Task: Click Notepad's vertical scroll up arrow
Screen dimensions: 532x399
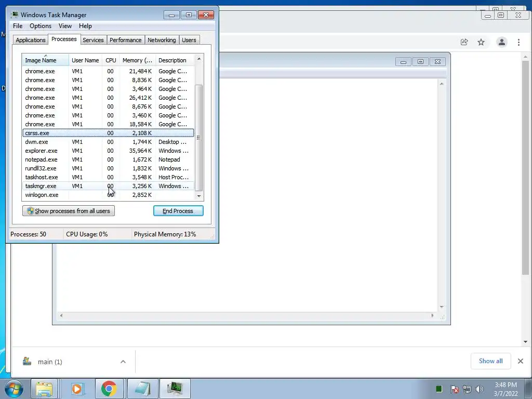Action: [x=442, y=84]
